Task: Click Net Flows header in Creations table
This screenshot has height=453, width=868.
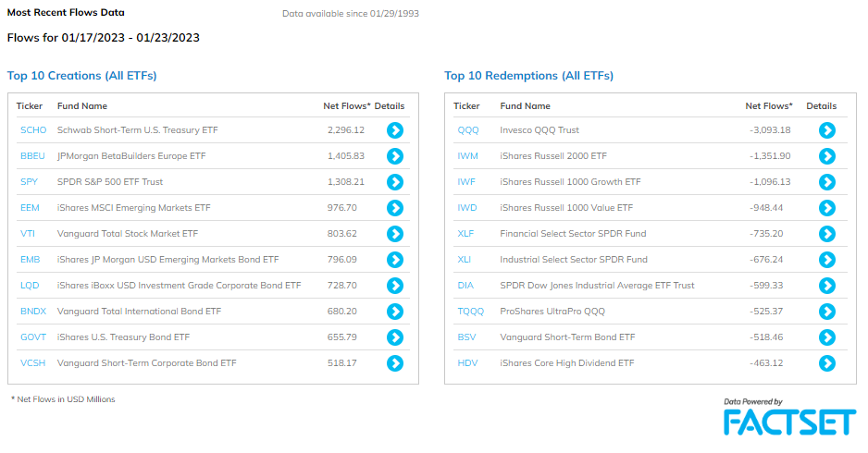Action: pos(346,105)
